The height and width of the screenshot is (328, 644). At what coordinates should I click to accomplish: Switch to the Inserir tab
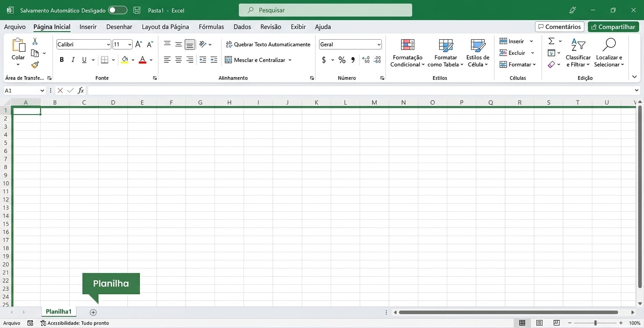coord(88,27)
